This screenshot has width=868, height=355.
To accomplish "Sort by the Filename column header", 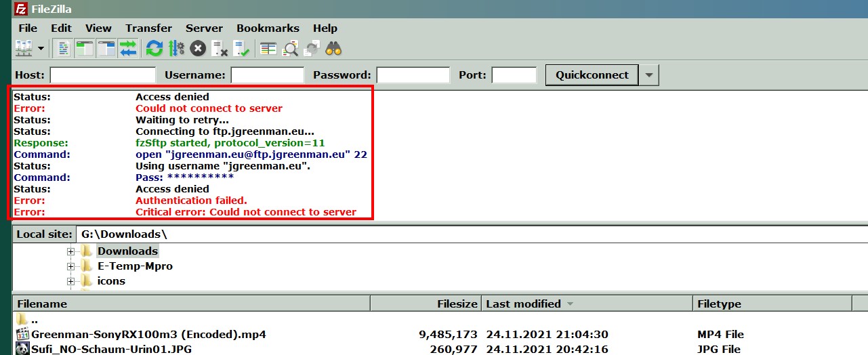I will (x=191, y=304).
